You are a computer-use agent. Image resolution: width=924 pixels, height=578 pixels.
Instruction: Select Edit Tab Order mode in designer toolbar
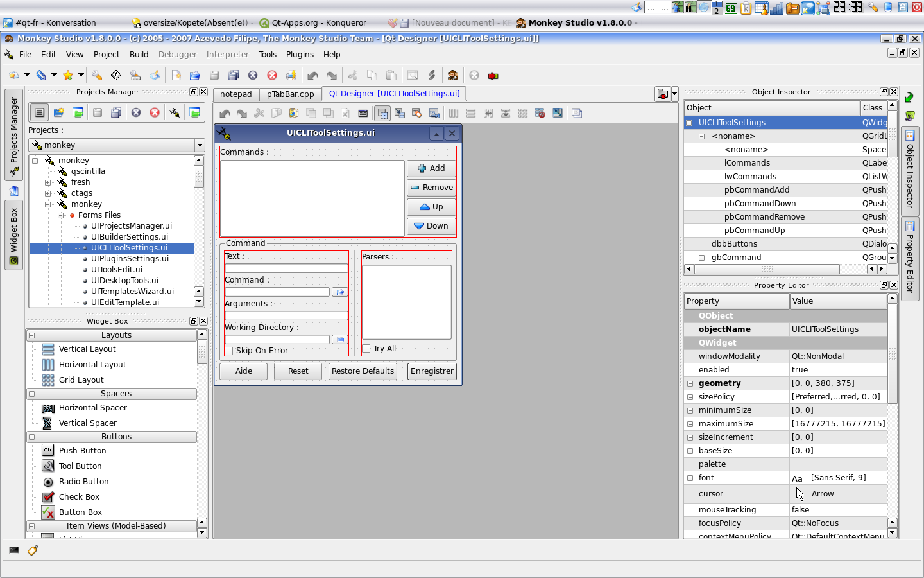tap(434, 113)
